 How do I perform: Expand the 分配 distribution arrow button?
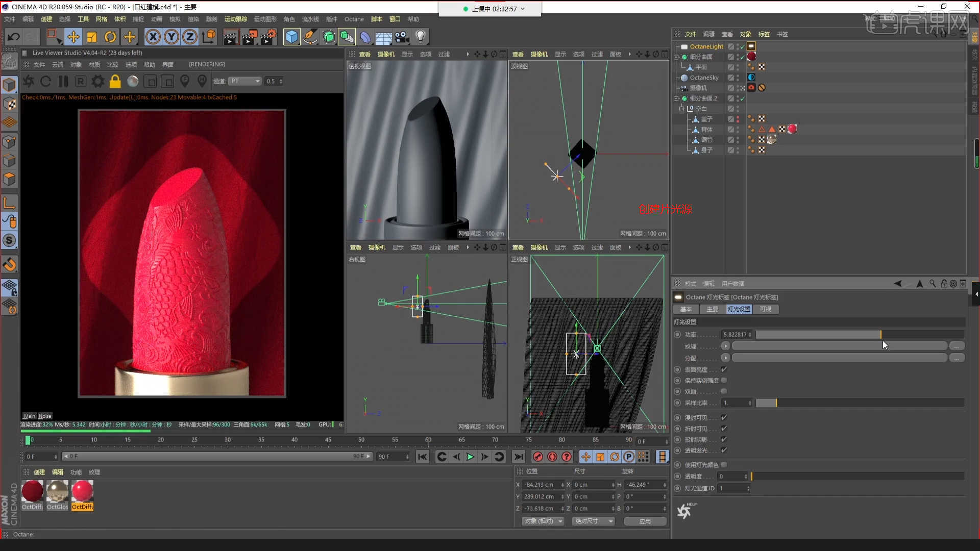pyautogui.click(x=725, y=358)
